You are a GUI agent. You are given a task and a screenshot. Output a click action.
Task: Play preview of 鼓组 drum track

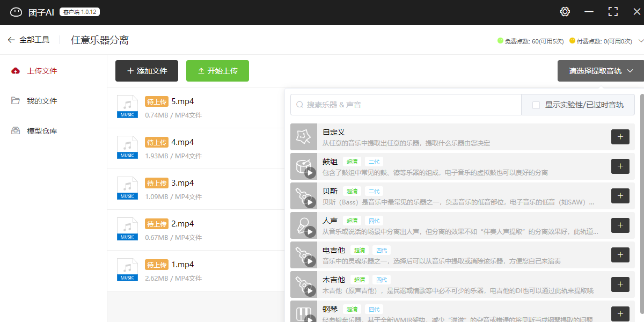[x=310, y=173]
